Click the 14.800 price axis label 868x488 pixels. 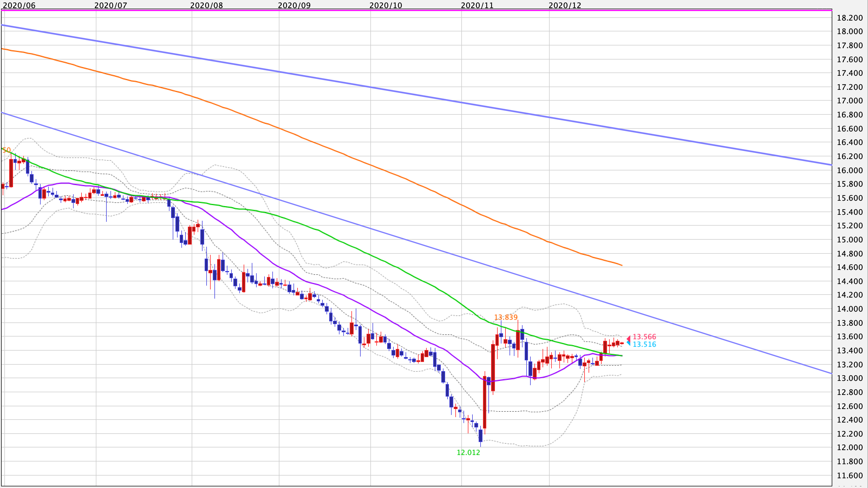(850, 254)
